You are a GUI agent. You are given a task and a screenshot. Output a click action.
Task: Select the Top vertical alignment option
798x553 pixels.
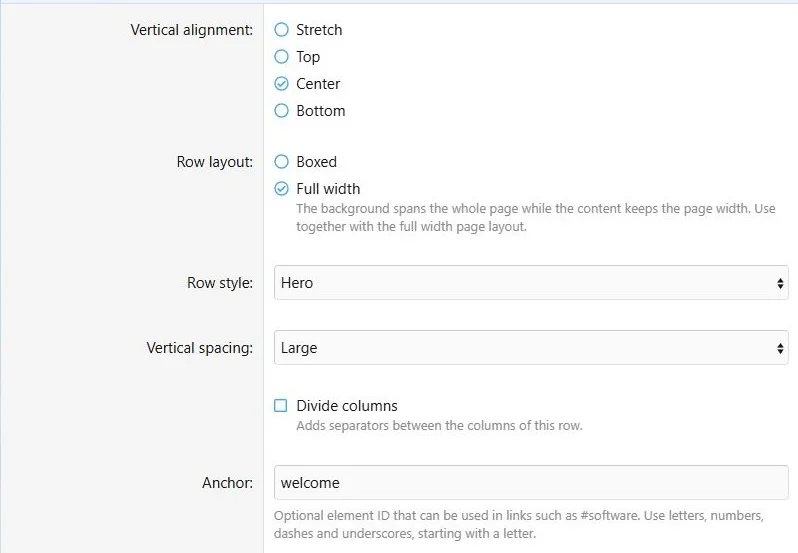click(281, 56)
